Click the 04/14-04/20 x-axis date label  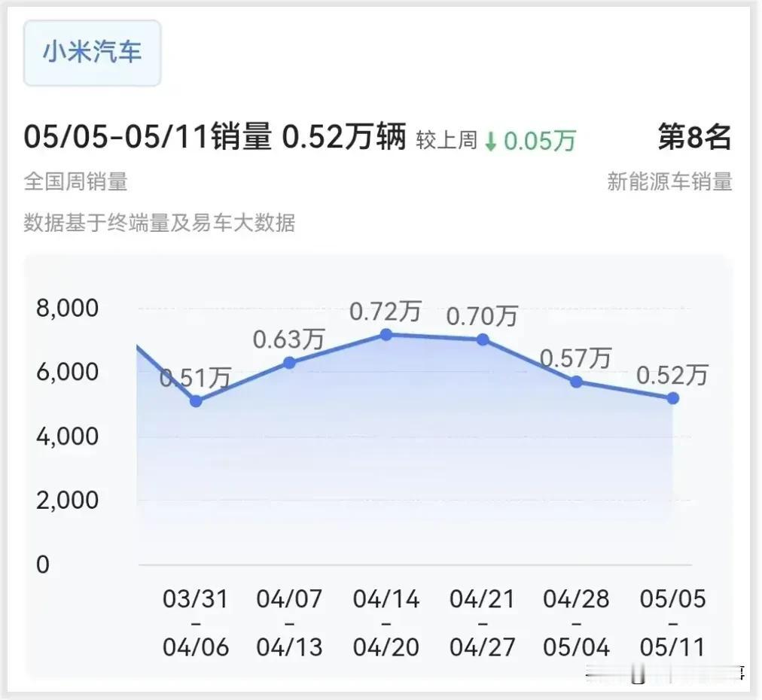(386, 622)
